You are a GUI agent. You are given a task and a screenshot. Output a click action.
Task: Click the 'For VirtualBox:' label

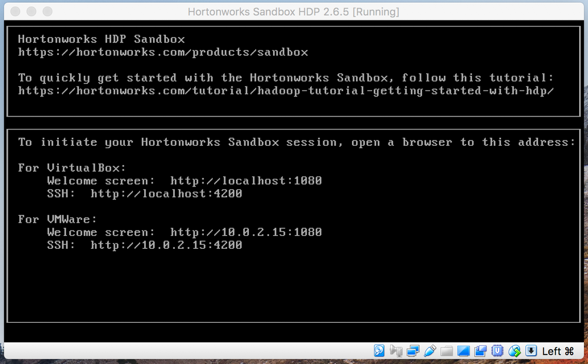tap(72, 168)
